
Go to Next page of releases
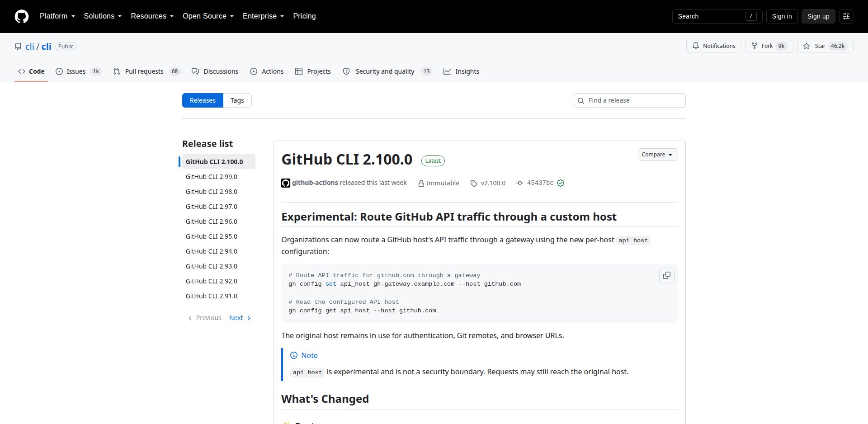[x=240, y=318]
